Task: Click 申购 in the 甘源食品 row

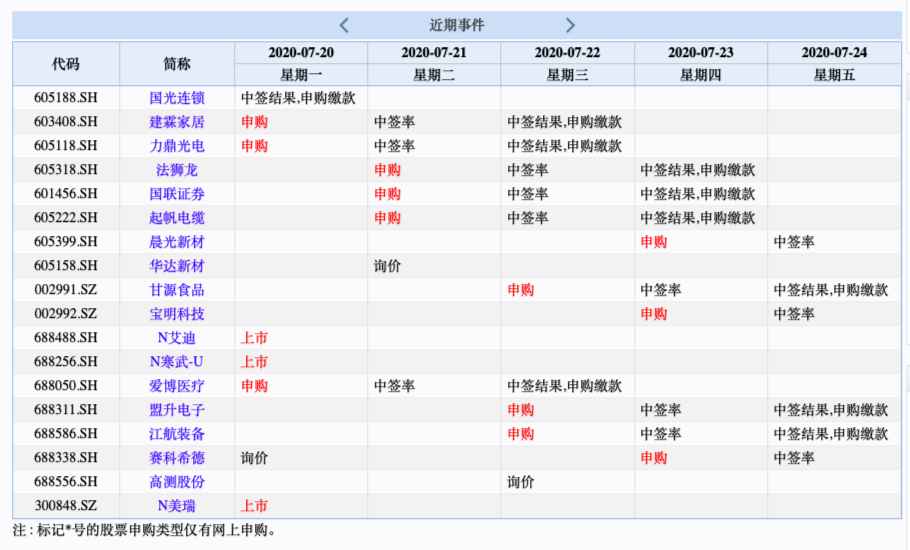Action: (x=521, y=290)
